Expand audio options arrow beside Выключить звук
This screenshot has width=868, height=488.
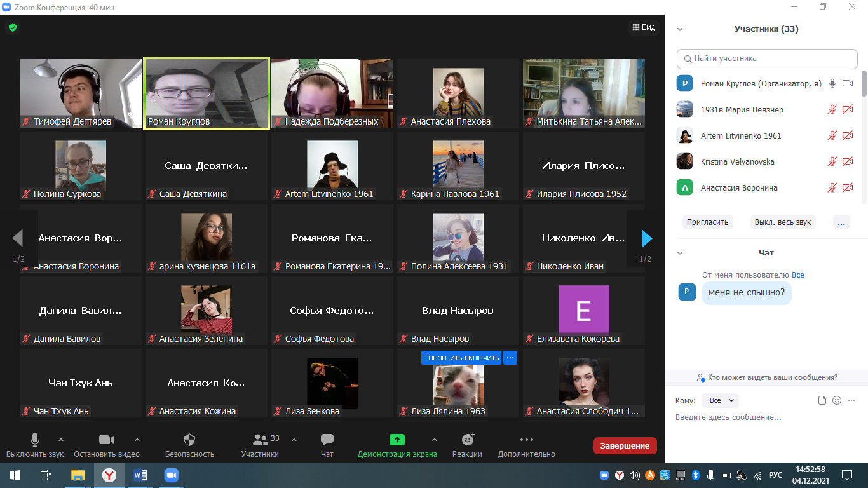click(x=61, y=440)
